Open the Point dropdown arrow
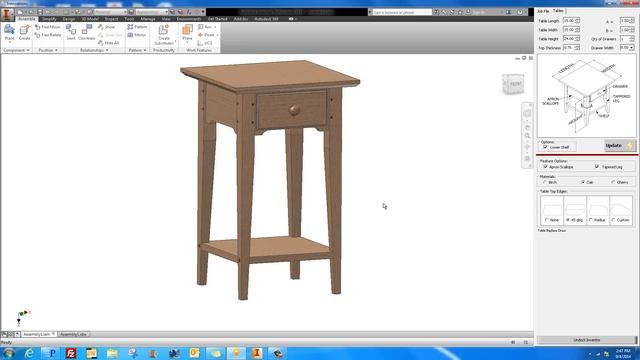640x360 pixels. [218, 35]
